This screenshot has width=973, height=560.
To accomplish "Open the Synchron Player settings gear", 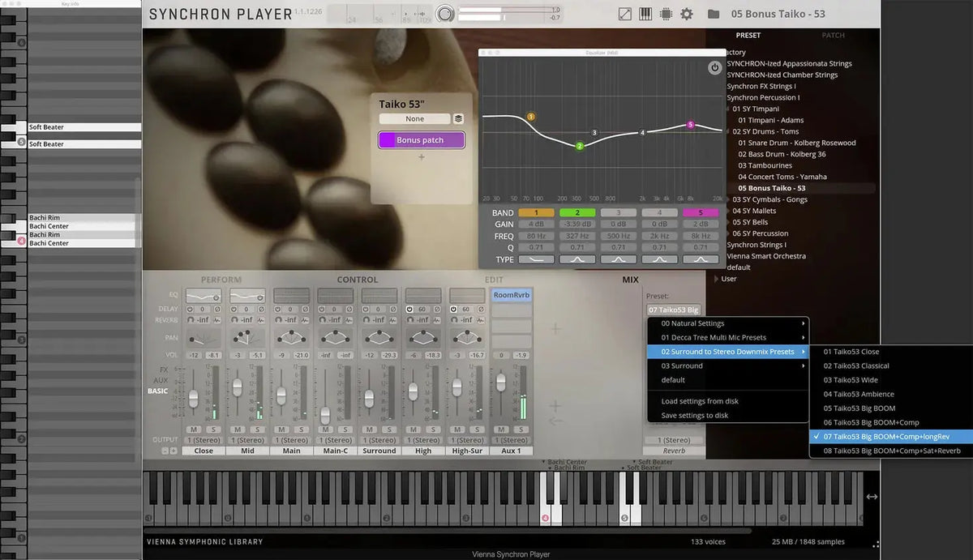I will tap(688, 14).
